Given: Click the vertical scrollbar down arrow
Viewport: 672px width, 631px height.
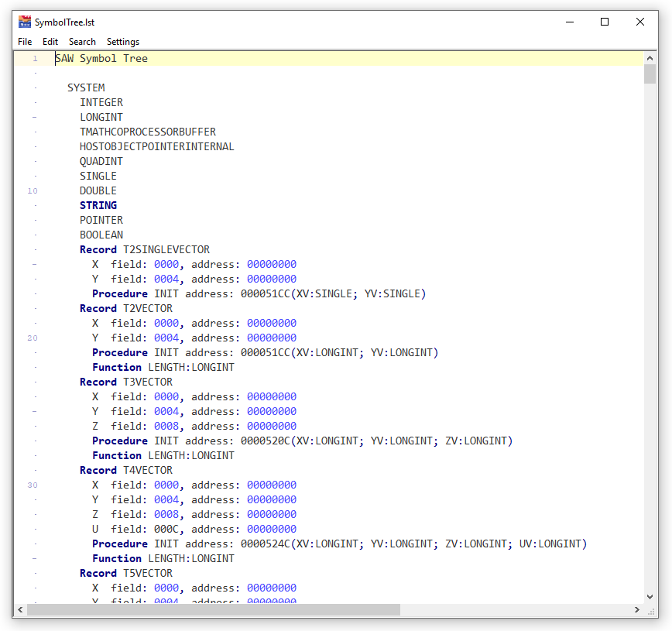Looking at the screenshot, I should click(x=650, y=597).
